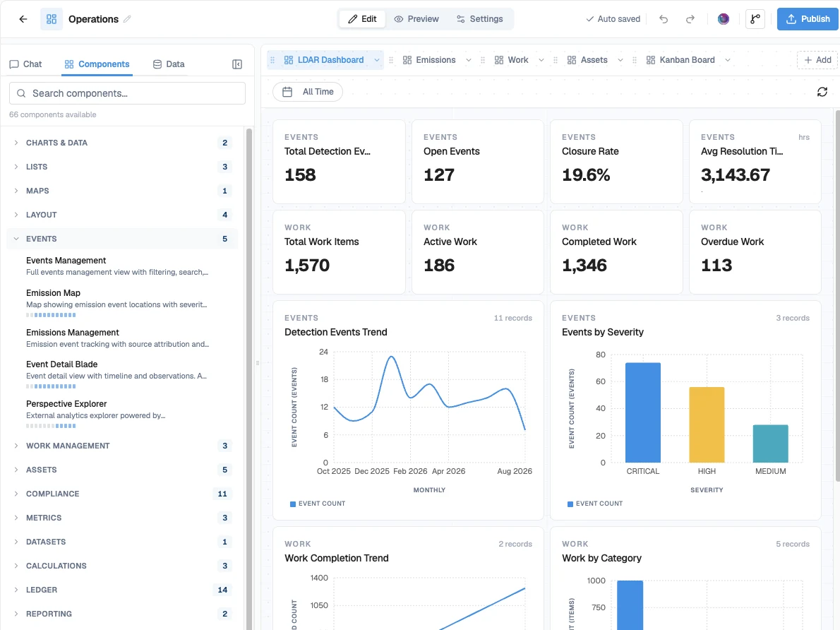Click drag handle before Emissions tab
840x630 pixels.
click(x=391, y=60)
